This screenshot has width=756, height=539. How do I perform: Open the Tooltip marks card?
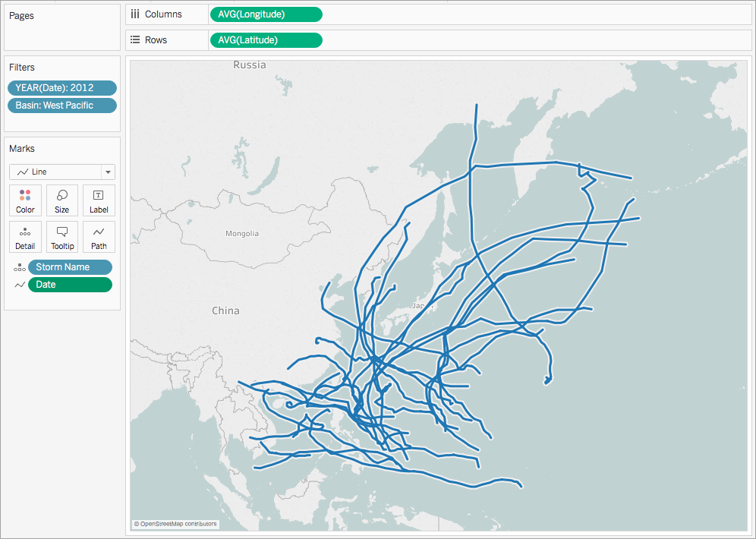(61, 237)
